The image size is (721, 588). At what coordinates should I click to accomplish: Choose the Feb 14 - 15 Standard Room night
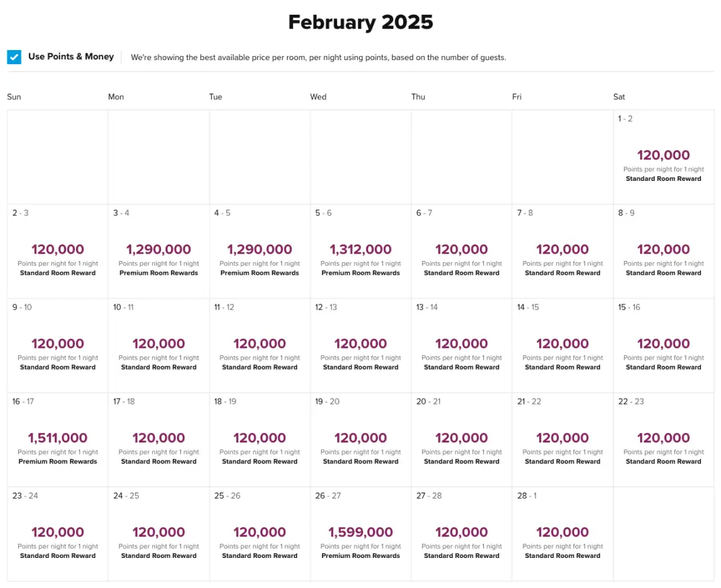[563, 346]
